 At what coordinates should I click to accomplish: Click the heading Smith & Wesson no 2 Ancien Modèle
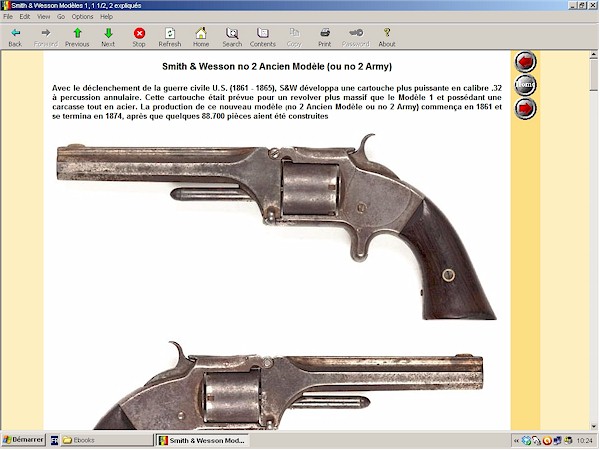pos(277,67)
